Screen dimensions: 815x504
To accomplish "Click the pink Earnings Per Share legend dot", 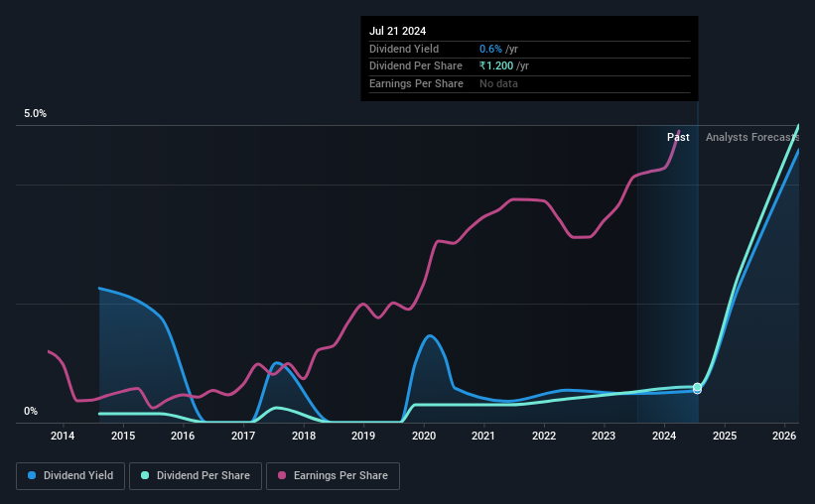I will tap(282, 475).
